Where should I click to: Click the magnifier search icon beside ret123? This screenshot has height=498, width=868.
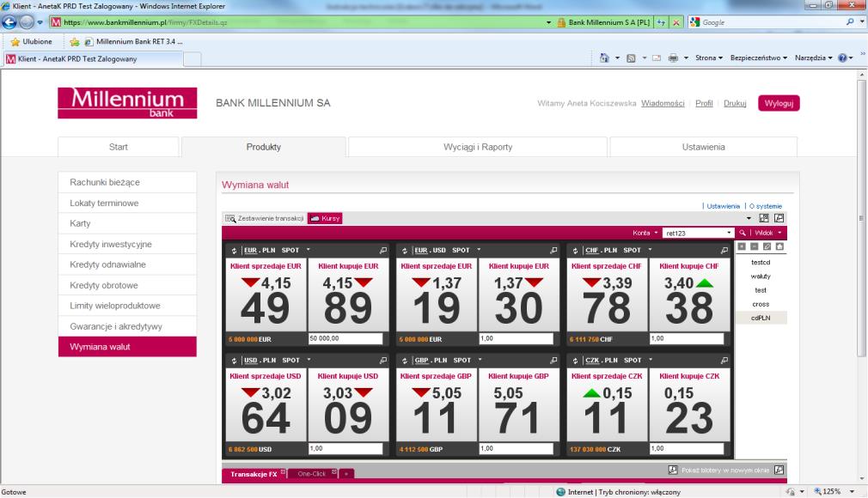(743, 233)
